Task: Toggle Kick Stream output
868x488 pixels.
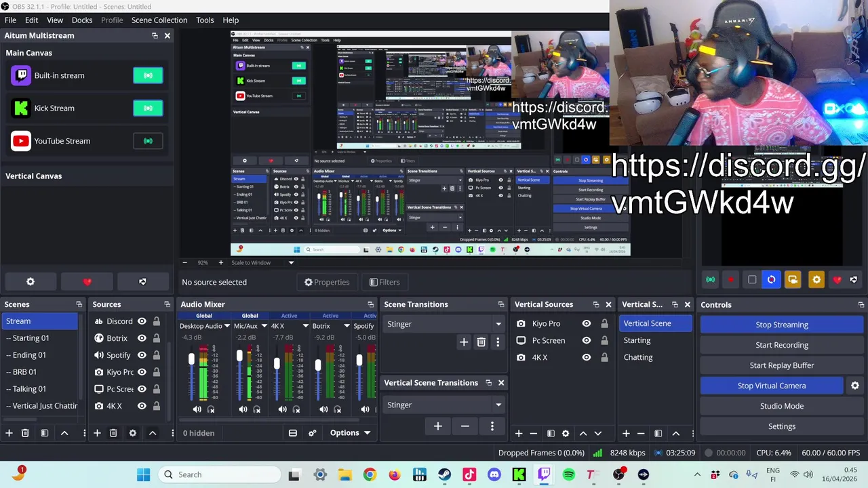Action: click(x=148, y=108)
